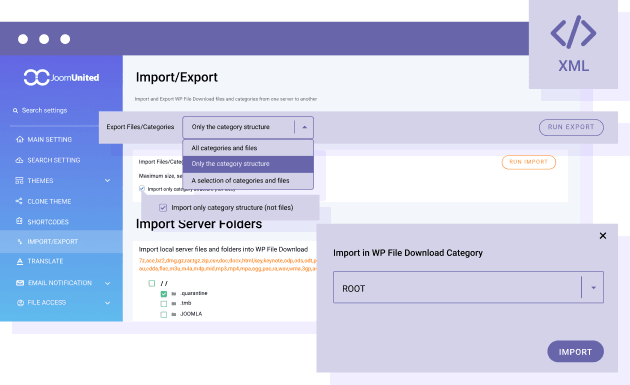The height and width of the screenshot is (385, 630).
Task: Click the Import button in dialog
Action: [x=575, y=352]
